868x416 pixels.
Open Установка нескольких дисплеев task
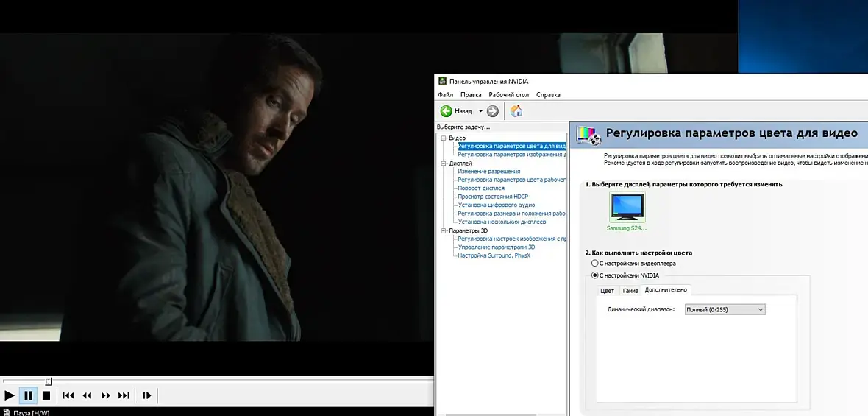coord(502,222)
